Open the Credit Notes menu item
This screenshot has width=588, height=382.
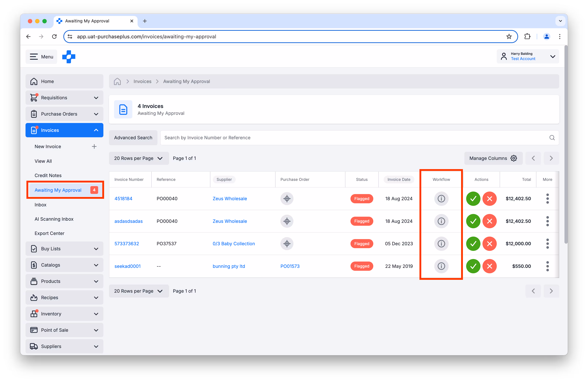[48, 175]
